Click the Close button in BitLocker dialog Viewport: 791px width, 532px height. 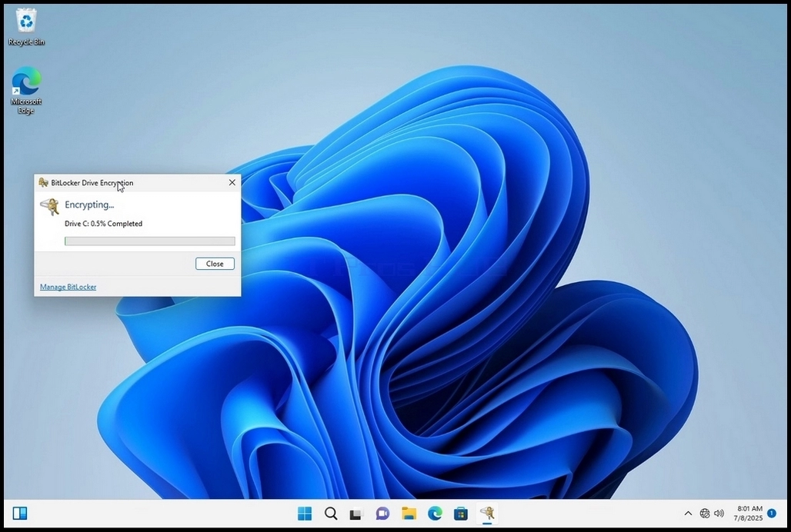pos(215,264)
